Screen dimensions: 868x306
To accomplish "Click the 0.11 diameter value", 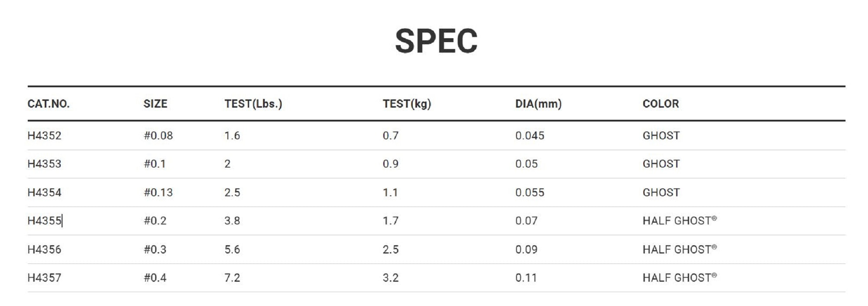I will (526, 277).
